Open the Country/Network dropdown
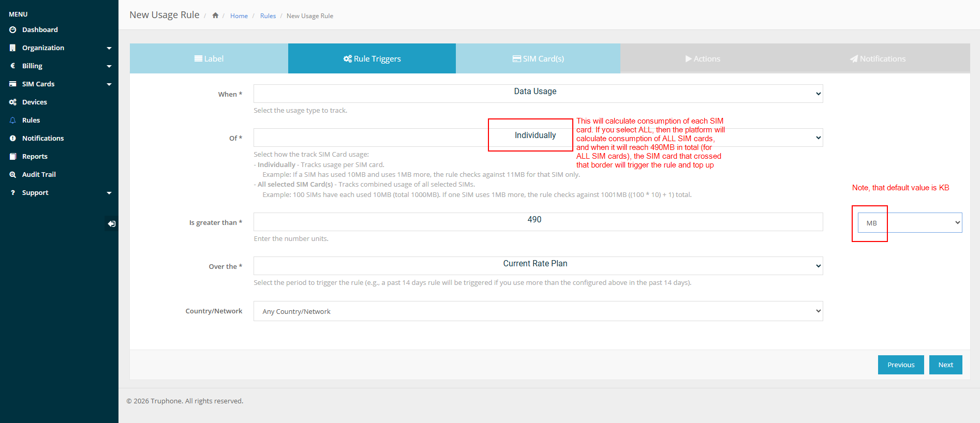This screenshot has width=980, height=423. pos(538,311)
